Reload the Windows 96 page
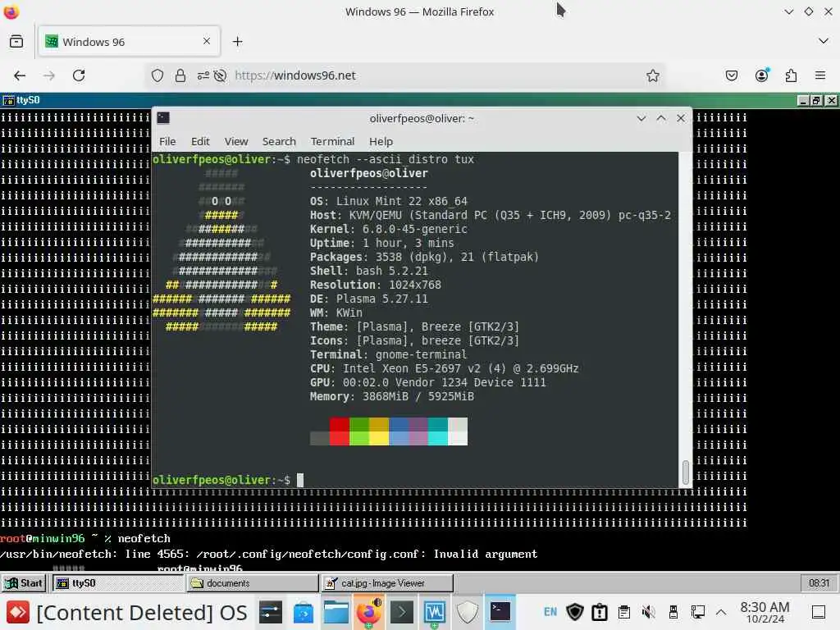Viewport: 840px width, 630px height. [79, 75]
